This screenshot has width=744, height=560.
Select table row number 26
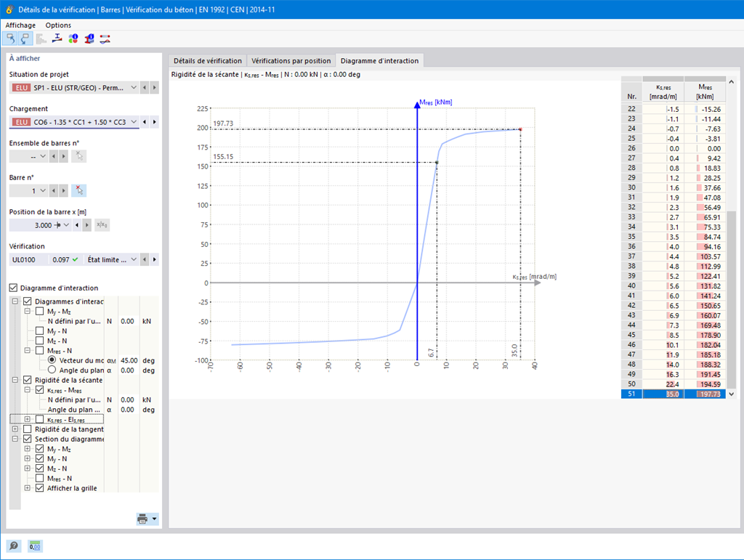pyautogui.click(x=674, y=148)
